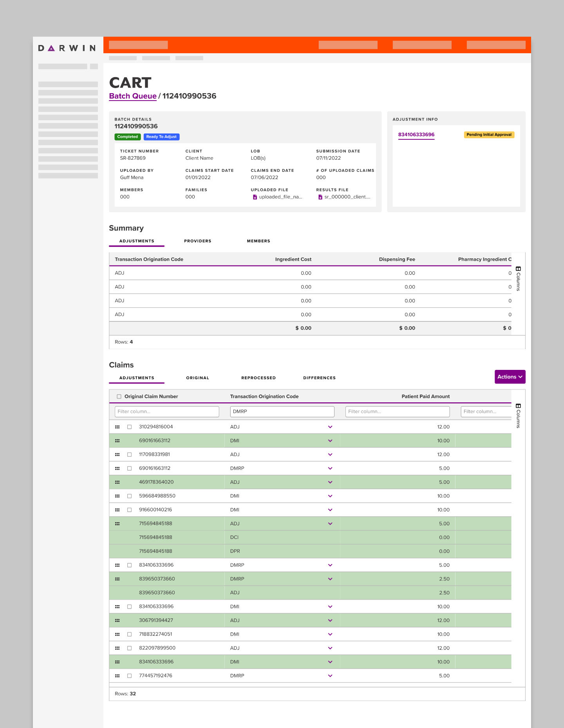Open origination code dropdown for claim 596684988550
This screenshot has width=564, height=728.
pos(330,496)
